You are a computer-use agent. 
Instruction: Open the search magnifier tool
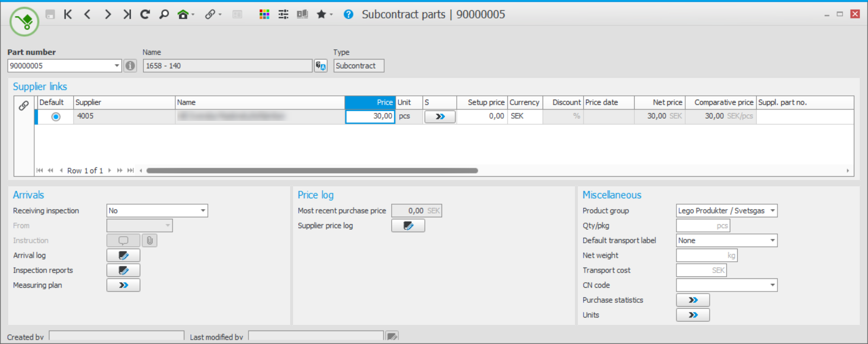tap(164, 15)
